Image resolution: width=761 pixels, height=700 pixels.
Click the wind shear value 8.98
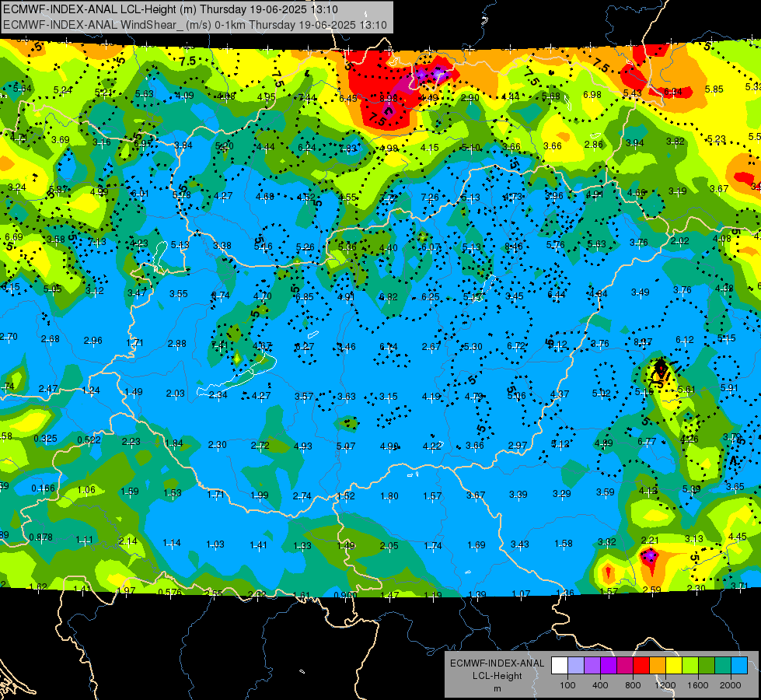(x=389, y=98)
